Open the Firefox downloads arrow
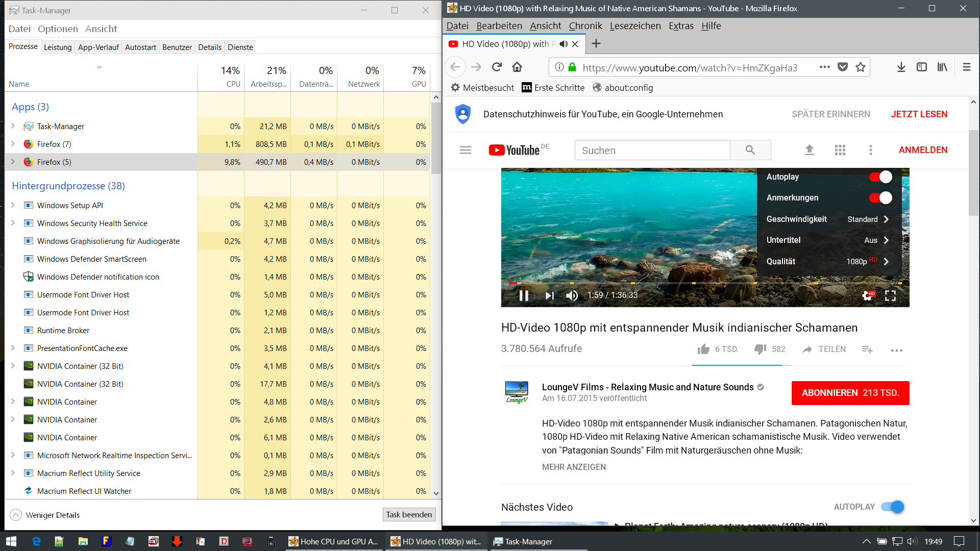The image size is (980, 551). (901, 67)
